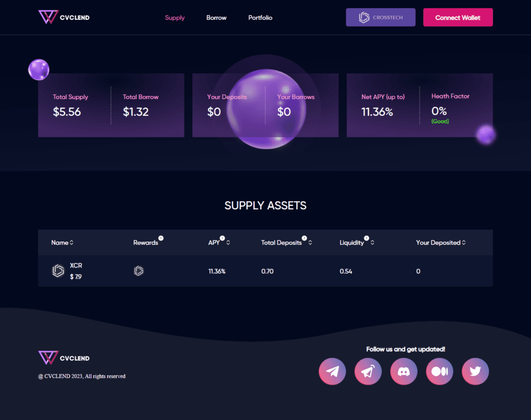The image size is (531, 420).
Task: Click the Net APY 11.36% value
Action: click(378, 112)
